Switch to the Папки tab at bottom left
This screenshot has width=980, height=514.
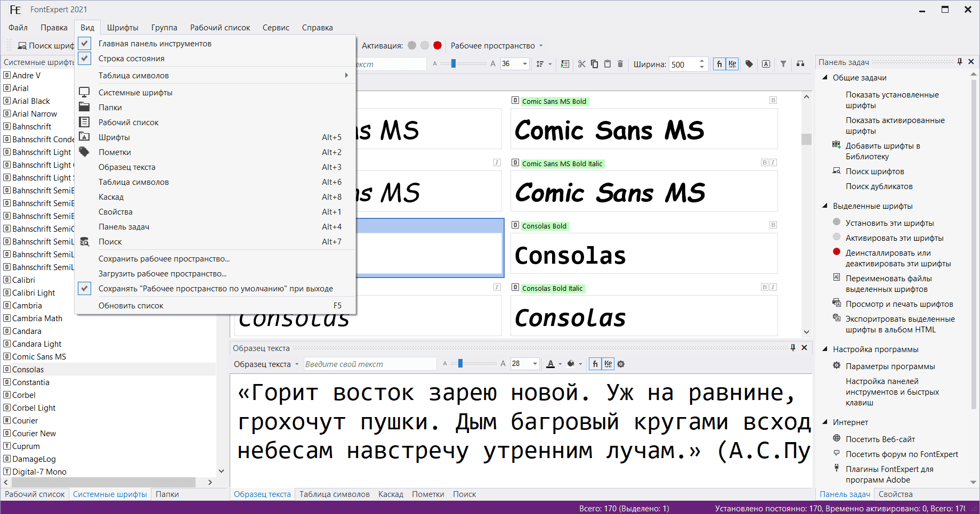[167, 494]
